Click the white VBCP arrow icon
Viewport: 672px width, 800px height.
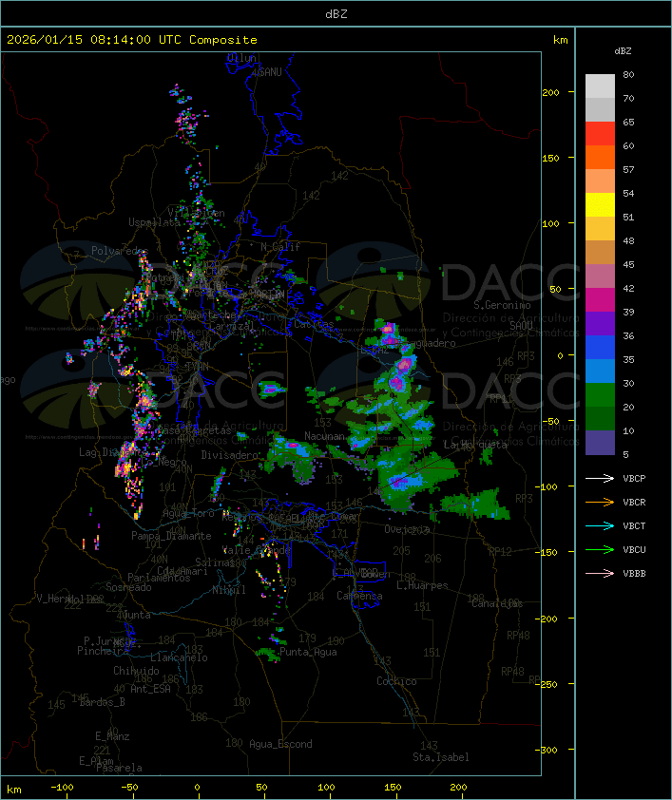[x=600, y=479]
